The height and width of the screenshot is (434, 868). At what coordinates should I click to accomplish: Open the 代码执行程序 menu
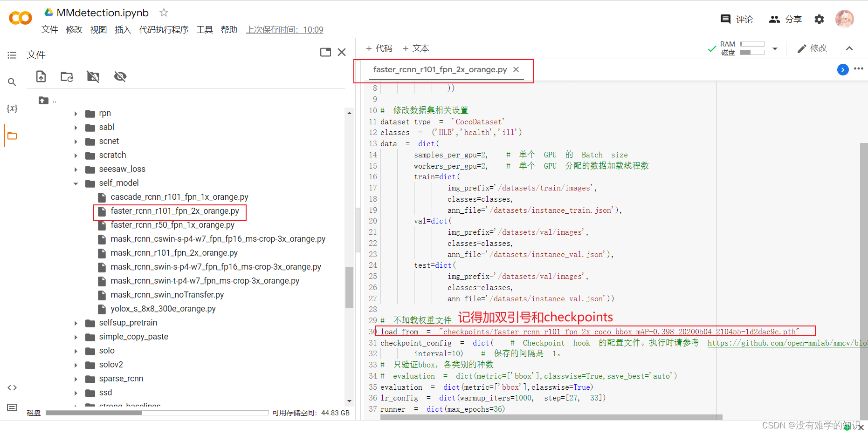click(164, 30)
